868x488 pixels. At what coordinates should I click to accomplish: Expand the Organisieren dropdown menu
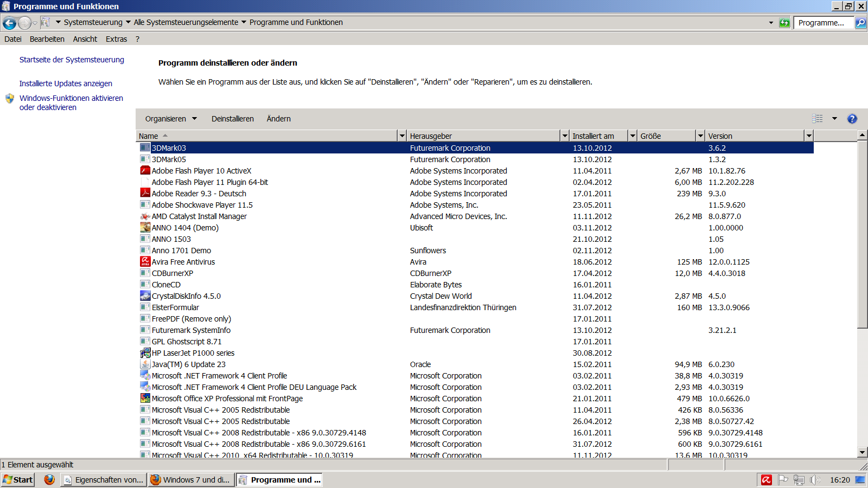[x=171, y=119]
